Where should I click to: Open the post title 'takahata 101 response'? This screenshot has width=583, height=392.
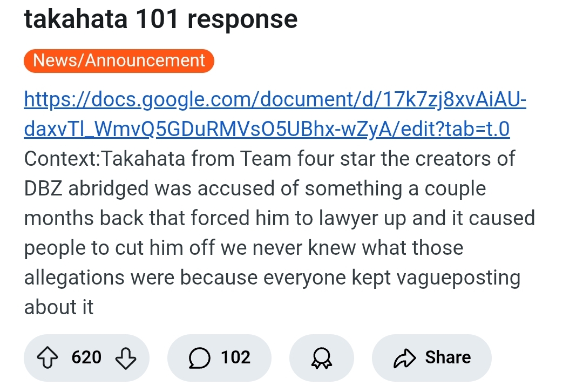pos(160,19)
